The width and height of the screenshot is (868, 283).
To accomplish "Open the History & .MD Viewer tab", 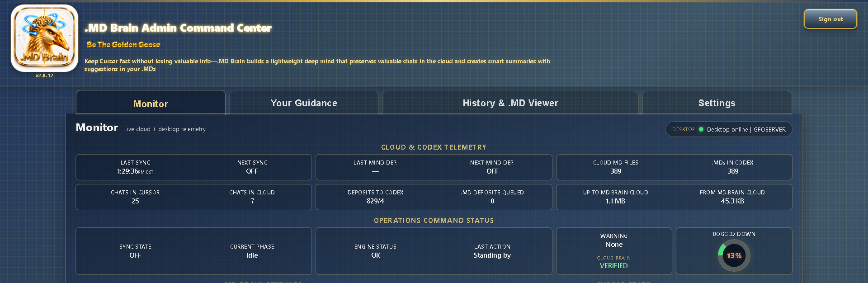I will (x=510, y=103).
